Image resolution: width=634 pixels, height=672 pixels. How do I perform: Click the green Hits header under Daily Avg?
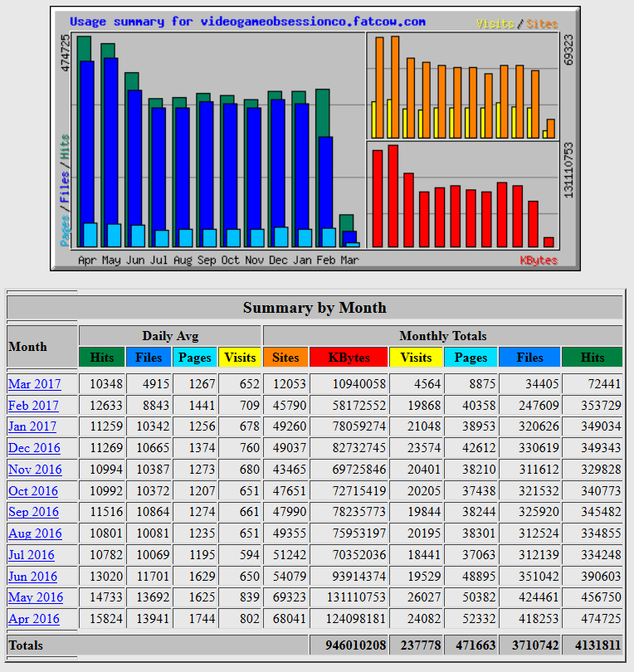click(101, 358)
